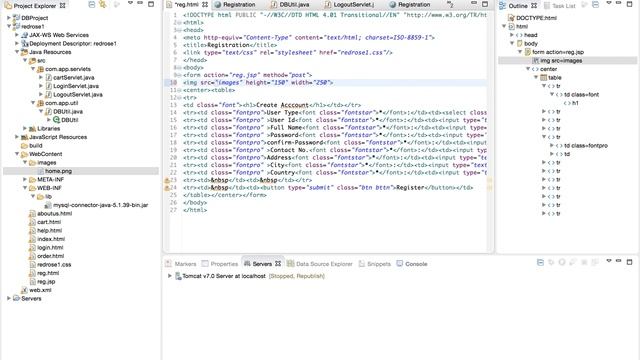Click warning marker on line 23

pyautogui.click(x=167, y=180)
